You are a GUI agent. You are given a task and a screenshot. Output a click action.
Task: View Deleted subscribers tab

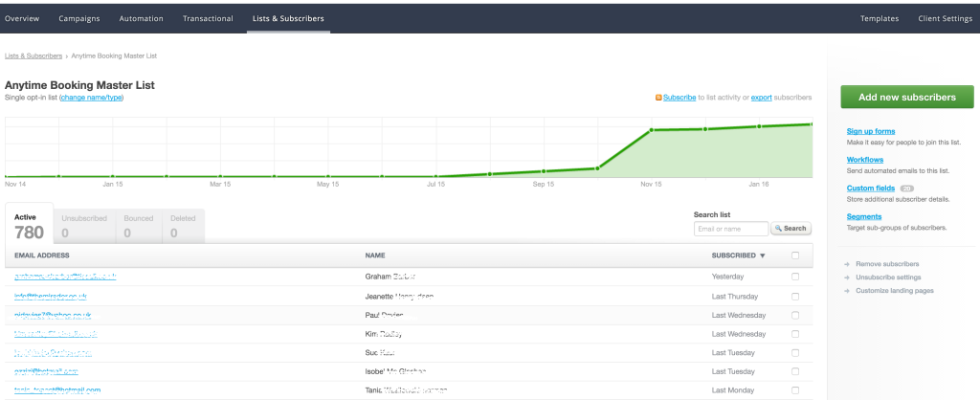[x=183, y=226]
